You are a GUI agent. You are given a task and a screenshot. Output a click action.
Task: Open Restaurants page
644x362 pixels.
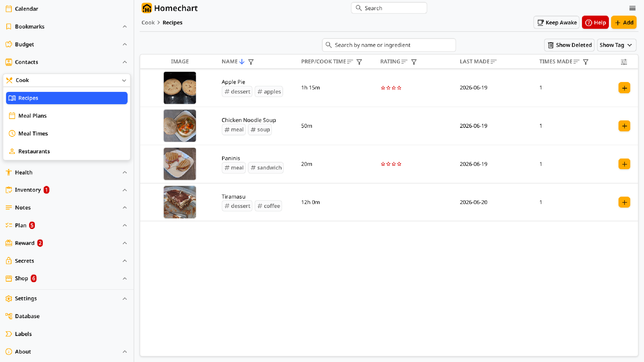click(x=67, y=151)
